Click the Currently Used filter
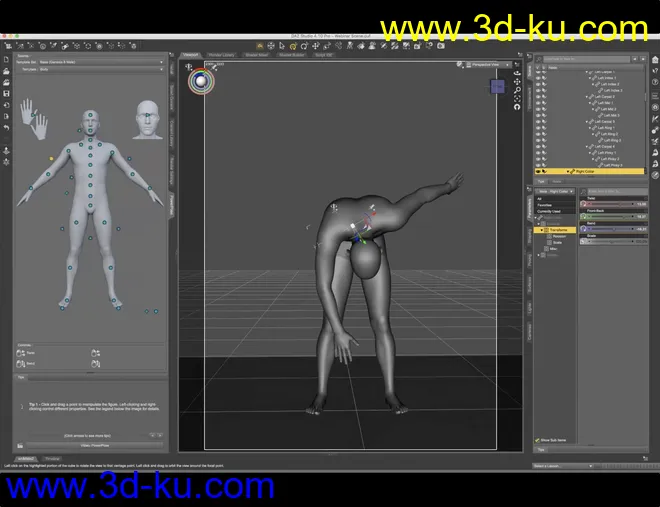660x507 pixels. 546,211
